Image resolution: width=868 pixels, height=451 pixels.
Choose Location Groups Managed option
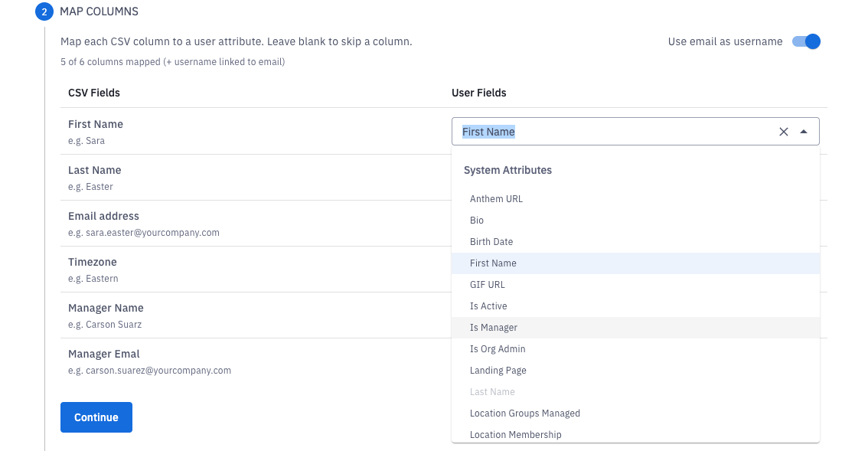[635, 413]
